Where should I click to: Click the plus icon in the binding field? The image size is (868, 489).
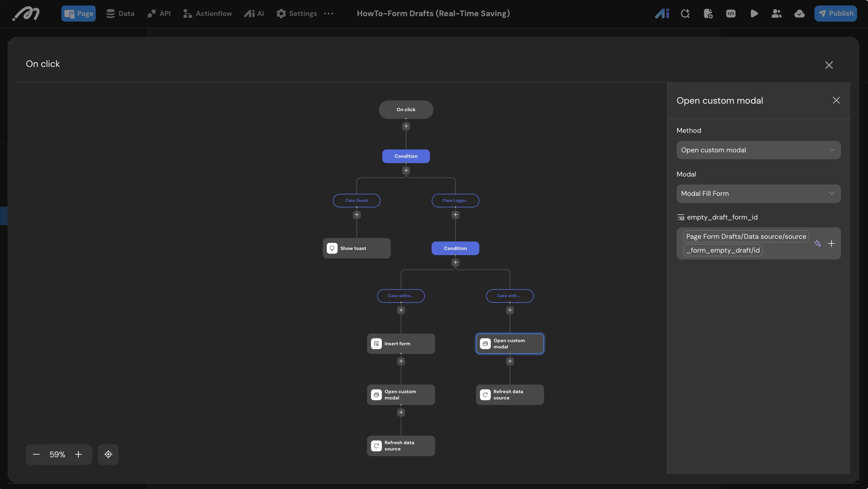[x=831, y=243]
